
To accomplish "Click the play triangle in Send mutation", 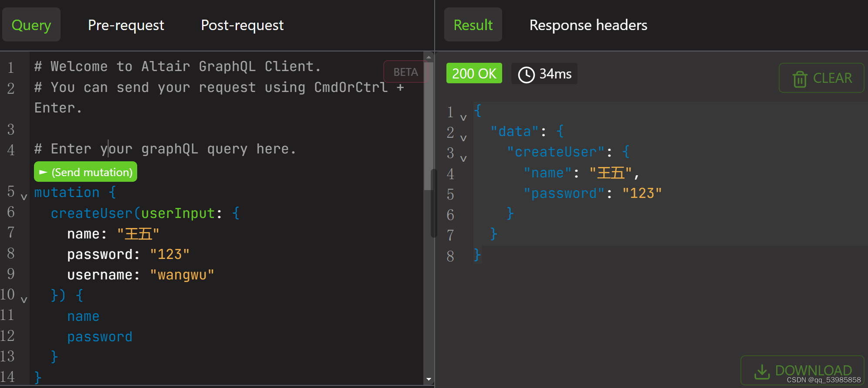I will pyautogui.click(x=43, y=172).
